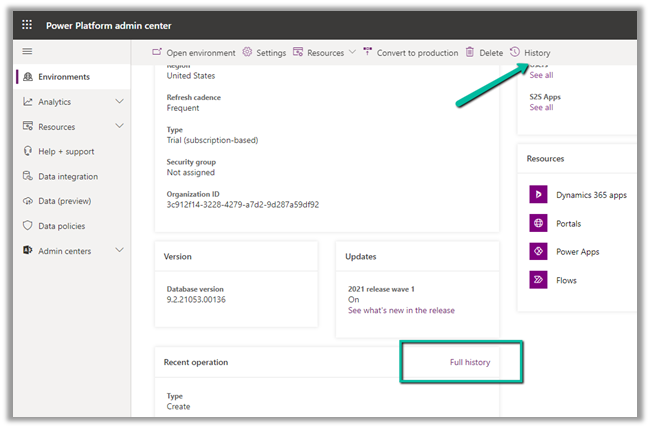Click the Portals globe icon
650x428 pixels.
pos(538,223)
